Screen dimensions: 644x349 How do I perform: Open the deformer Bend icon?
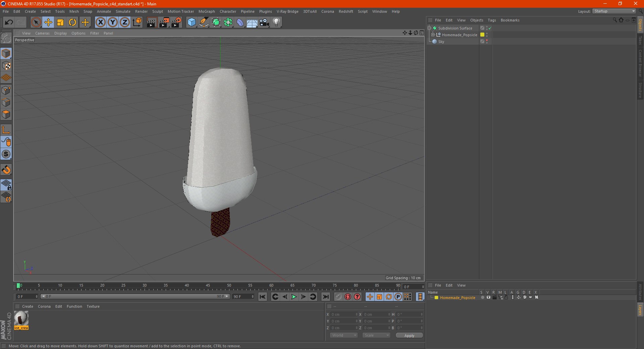(240, 22)
